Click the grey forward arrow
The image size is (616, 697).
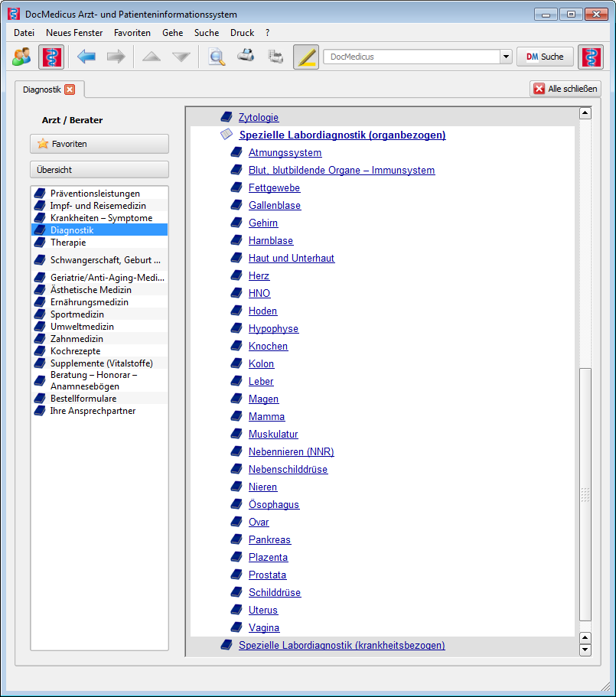[116, 57]
